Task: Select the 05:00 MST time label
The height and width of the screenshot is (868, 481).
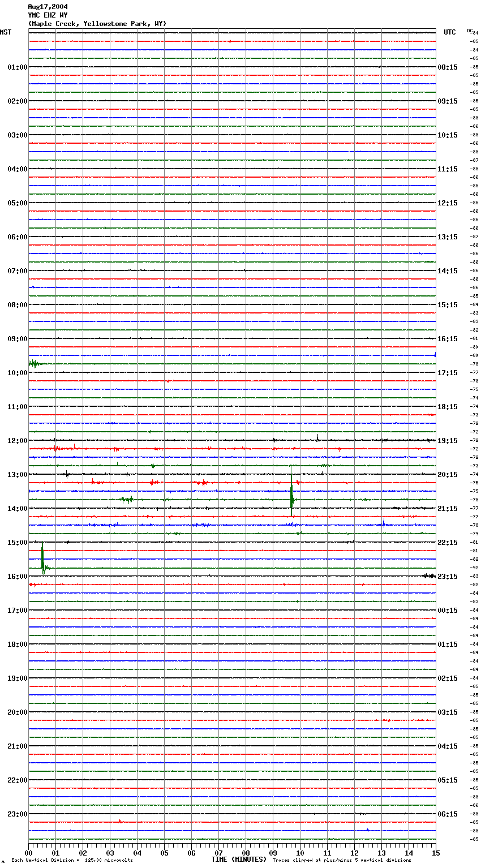Action: click(x=18, y=203)
